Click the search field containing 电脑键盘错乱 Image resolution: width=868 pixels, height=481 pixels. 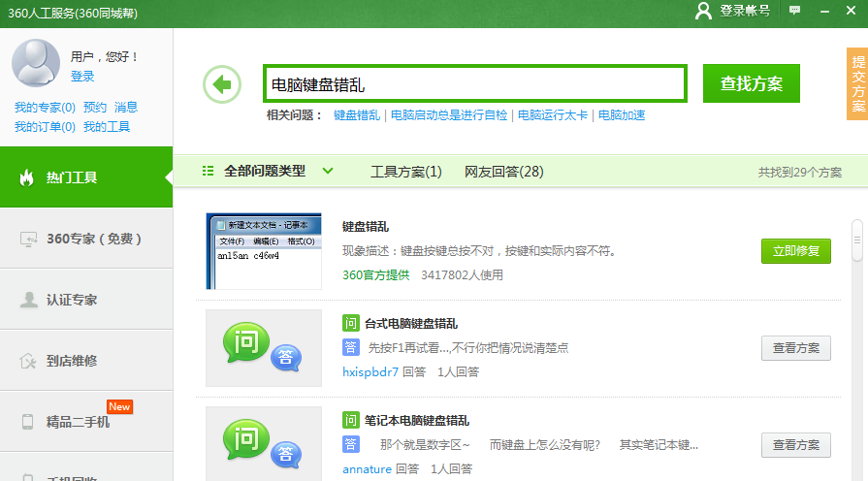(x=475, y=84)
